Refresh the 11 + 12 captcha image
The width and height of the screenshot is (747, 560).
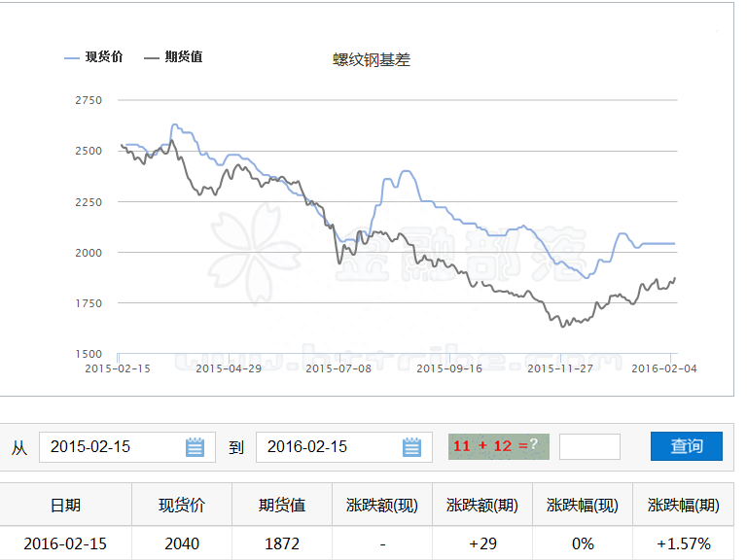pos(498,446)
